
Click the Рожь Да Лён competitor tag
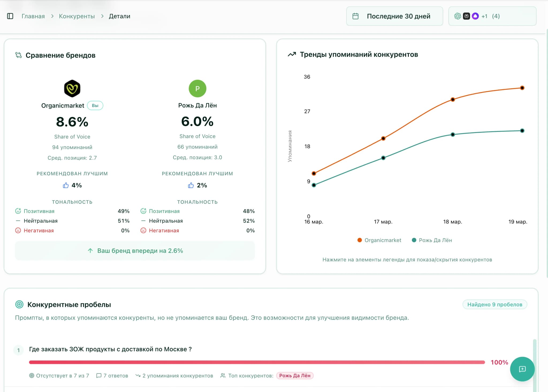coord(295,375)
